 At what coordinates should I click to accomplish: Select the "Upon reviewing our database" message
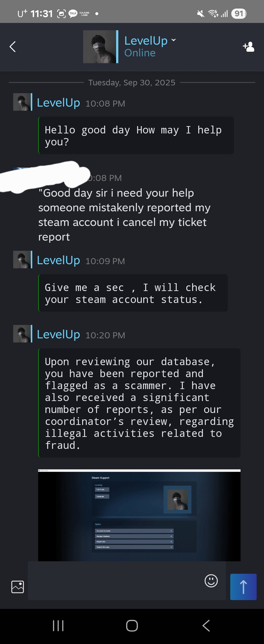pos(139,403)
